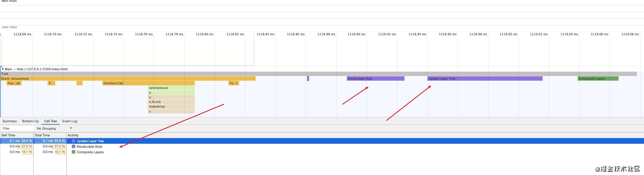Select the Call Tree tab
Image resolution: width=644 pixels, height=175 pixels.
pyautogui.click(x=50, y=121)
